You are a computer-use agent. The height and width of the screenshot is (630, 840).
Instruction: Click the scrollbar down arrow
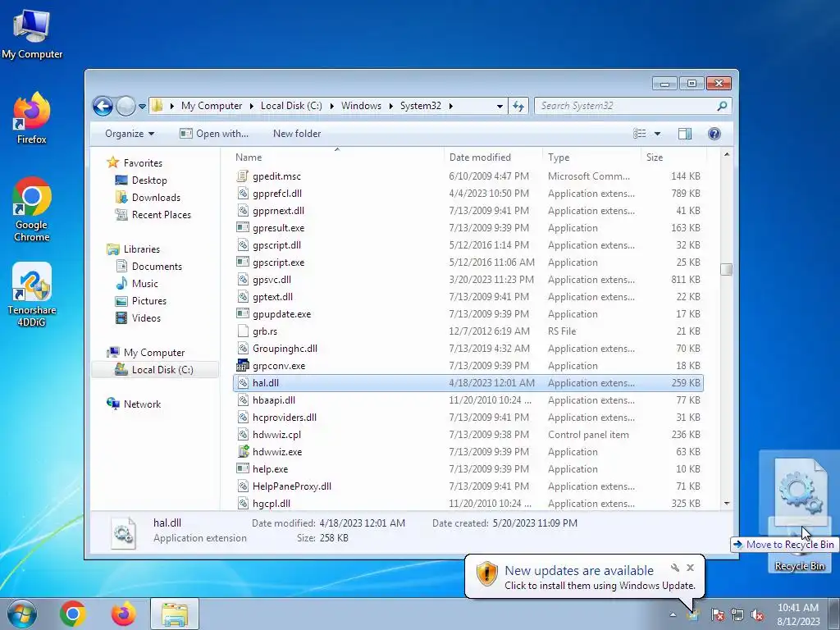pos(727,503)
